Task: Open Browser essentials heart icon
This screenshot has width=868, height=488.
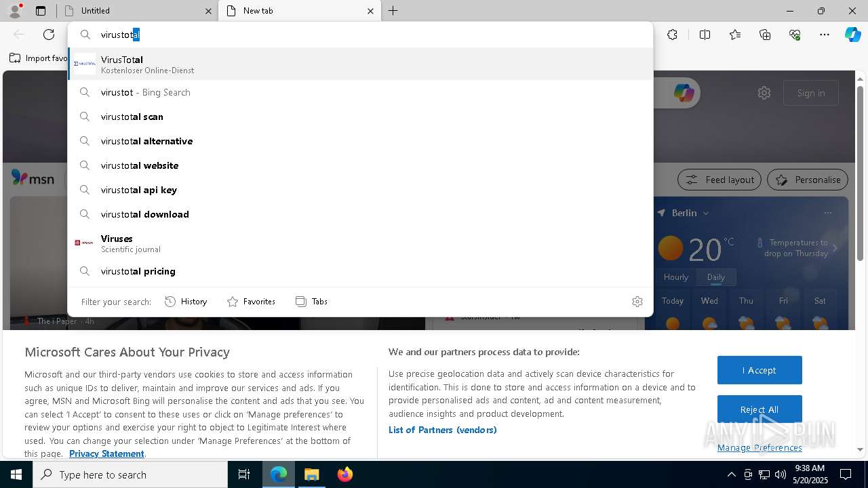Action: click(795, 35)
